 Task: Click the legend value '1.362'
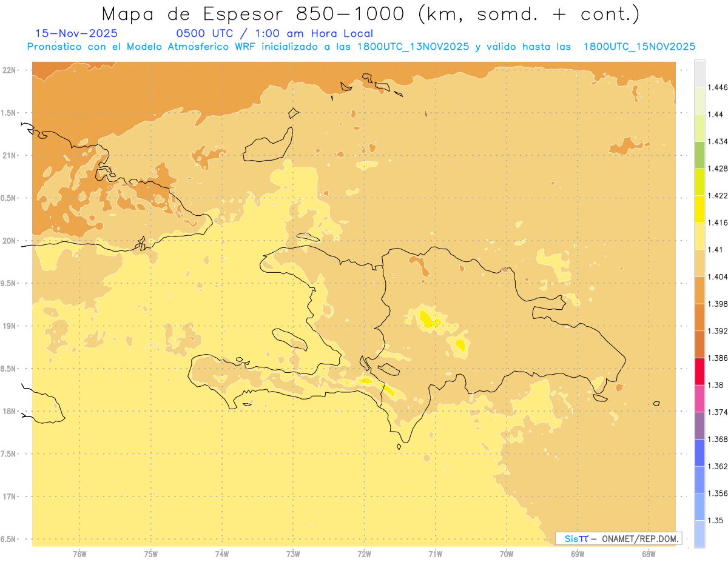point(718,466)
